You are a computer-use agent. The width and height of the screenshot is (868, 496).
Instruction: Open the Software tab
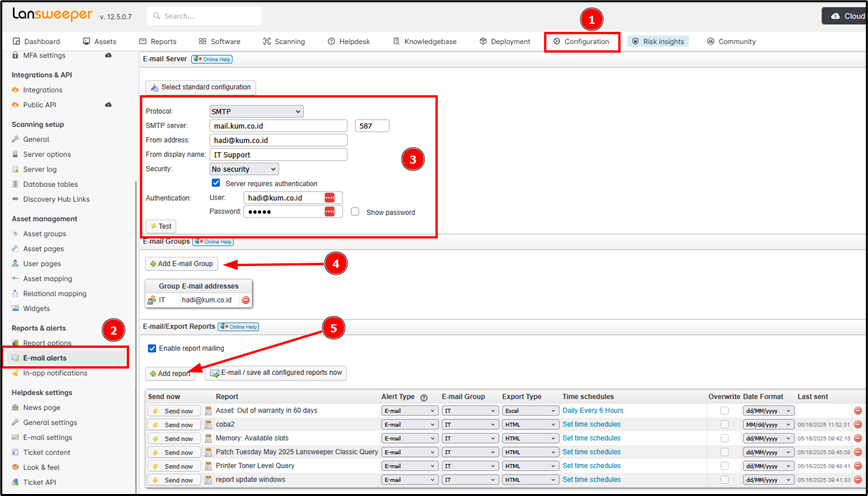point(219,42)
